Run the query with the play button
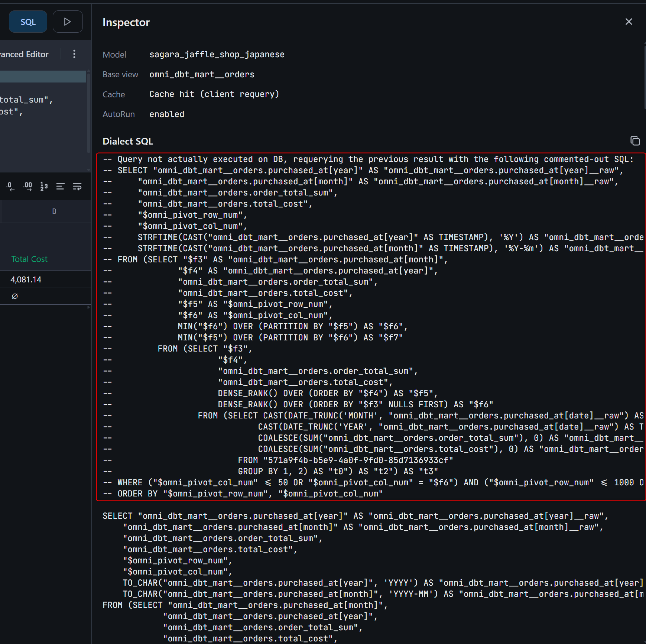Screen dimensions: 646x644 [x=67, y=22]
